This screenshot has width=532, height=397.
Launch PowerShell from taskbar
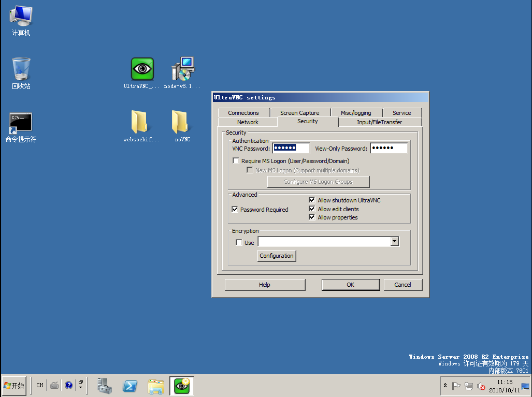click(130, 386)
